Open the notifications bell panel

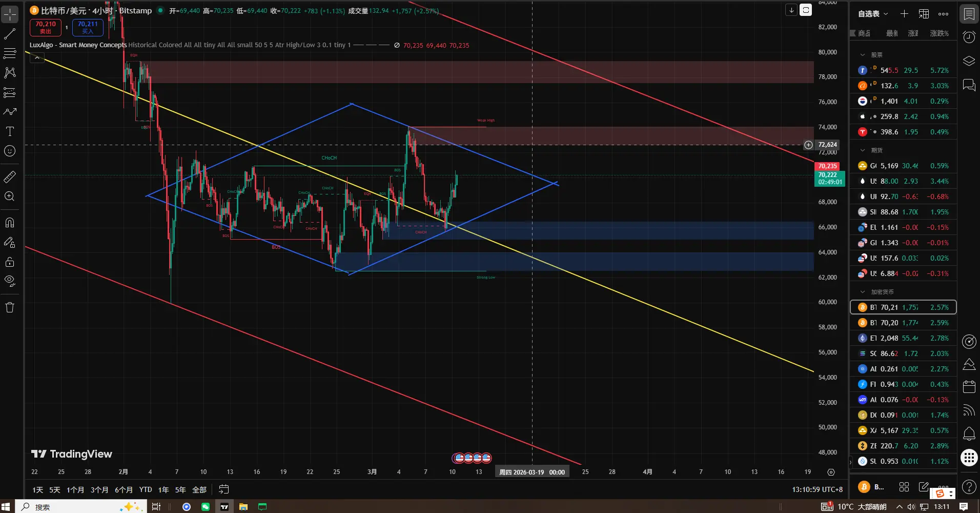point(969,433)
